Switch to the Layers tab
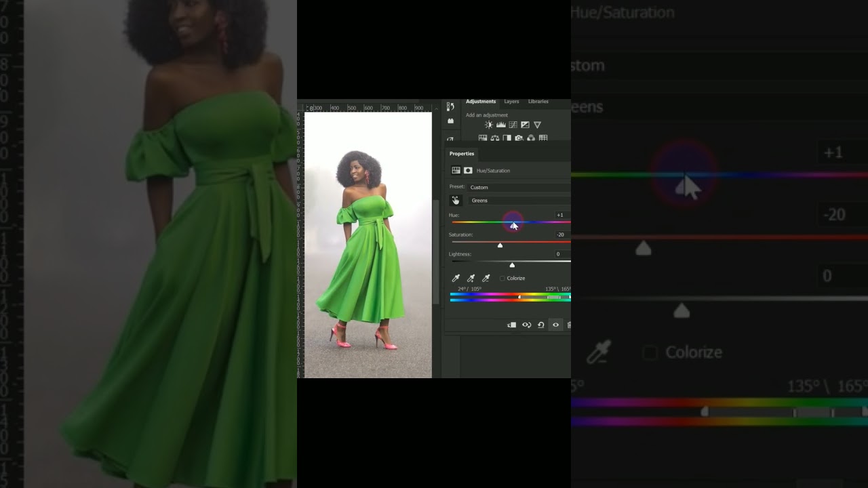Image resolution: width=868 pixels, height=488 pixels. tap(511, 102)
